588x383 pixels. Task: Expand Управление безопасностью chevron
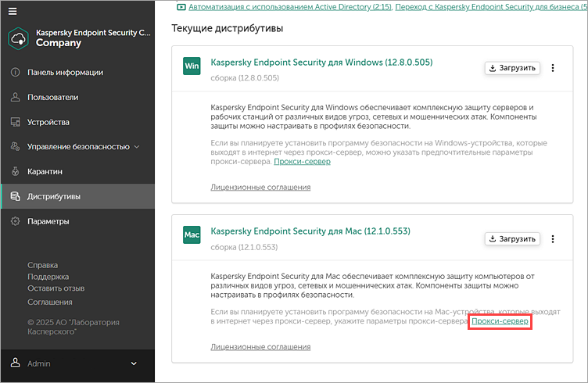[137, 147]
